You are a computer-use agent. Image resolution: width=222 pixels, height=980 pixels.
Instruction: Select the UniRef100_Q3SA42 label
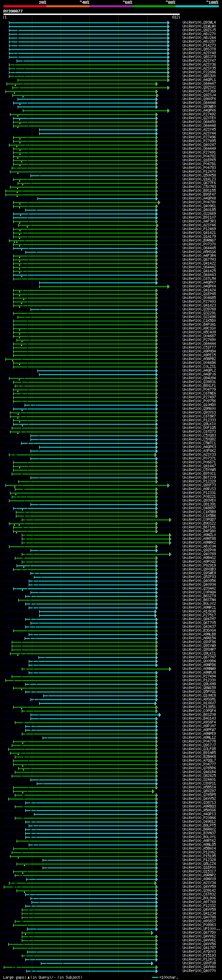point(199,588)
